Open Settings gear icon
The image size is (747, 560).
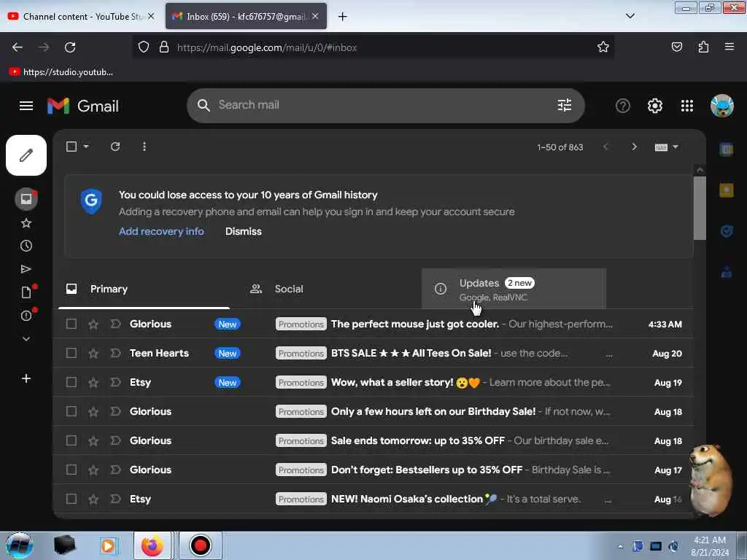tap(655, 106)
